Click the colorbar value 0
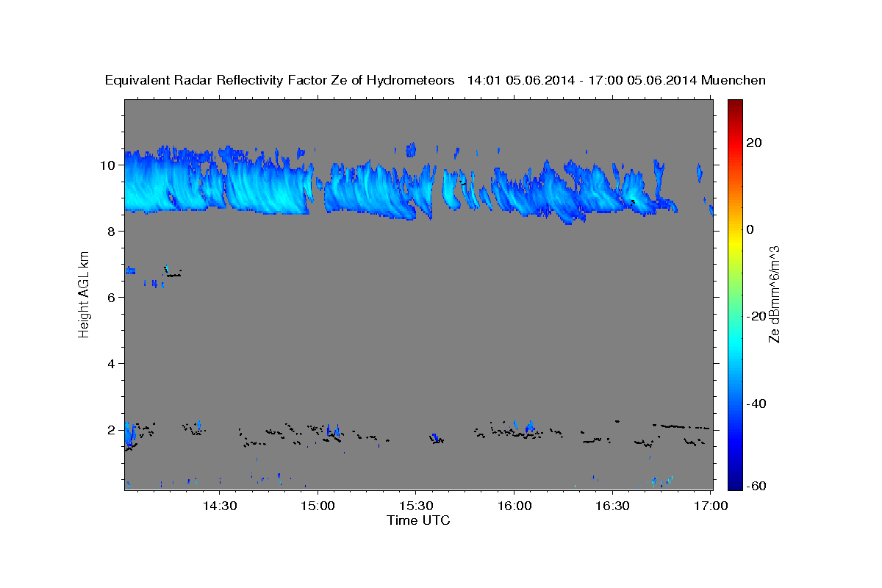This screenshot has width=882, height=588. click(750, 229)
